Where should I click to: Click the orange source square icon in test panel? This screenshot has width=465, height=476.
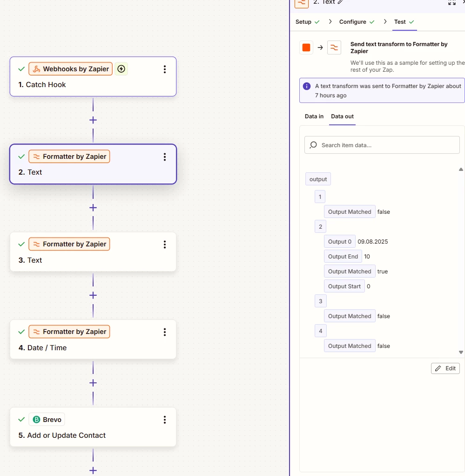tap(306, 48)
